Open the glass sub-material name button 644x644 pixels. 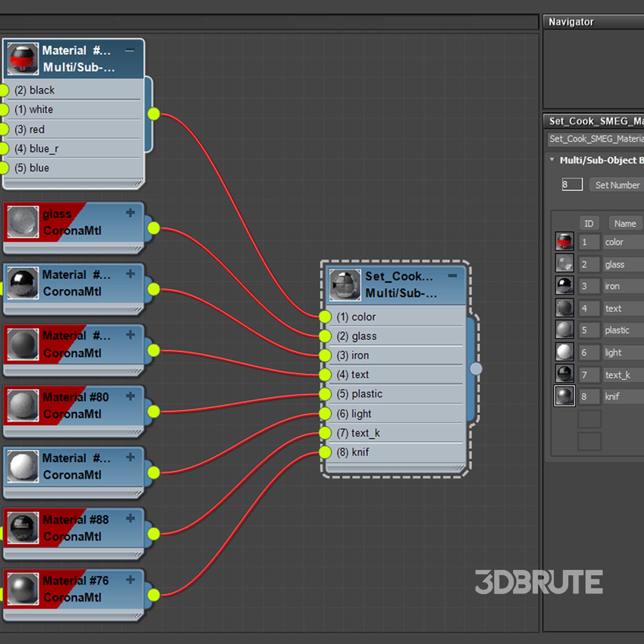[x=623, y=265]
